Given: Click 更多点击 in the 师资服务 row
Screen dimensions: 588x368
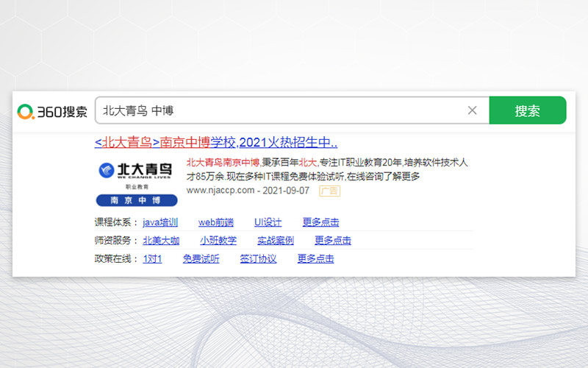Looking at the screenshot, I should pos(333,241).
